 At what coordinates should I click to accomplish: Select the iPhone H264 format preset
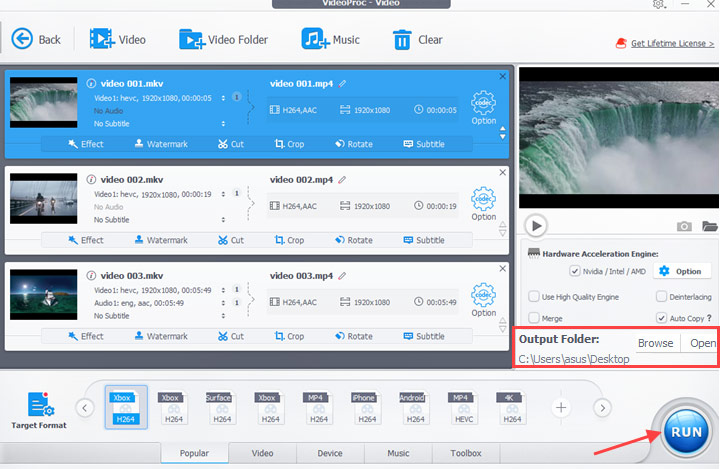pos(367,408)
